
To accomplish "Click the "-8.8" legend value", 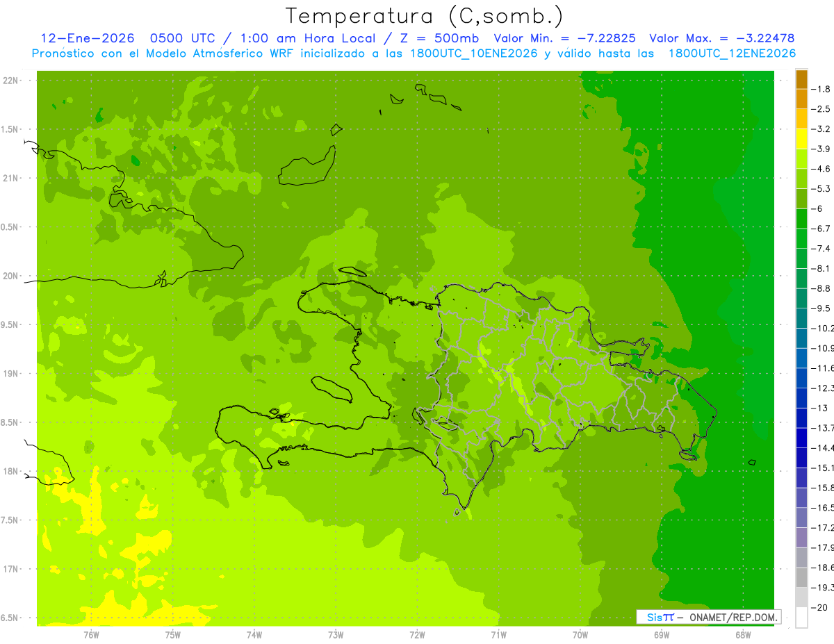I will [x=821, y=288].
